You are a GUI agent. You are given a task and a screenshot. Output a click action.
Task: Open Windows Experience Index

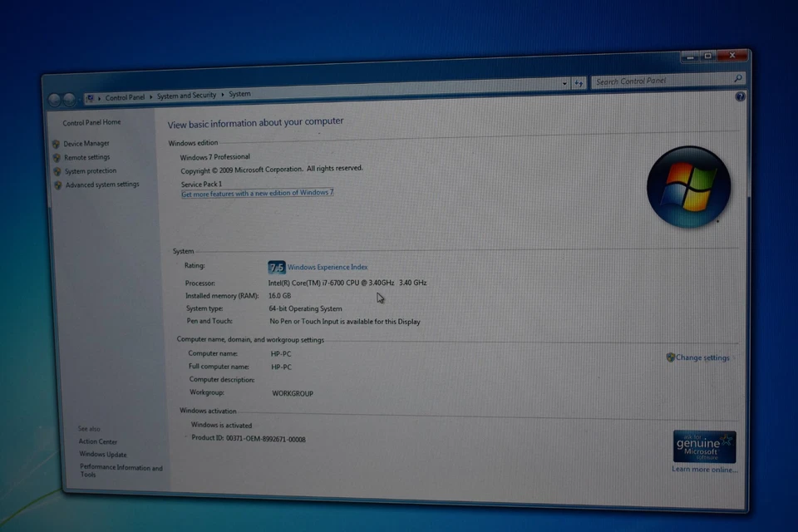[x=328, y=267]
